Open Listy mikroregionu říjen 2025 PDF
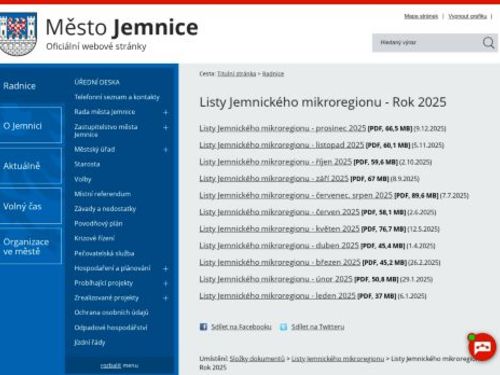 276,162
